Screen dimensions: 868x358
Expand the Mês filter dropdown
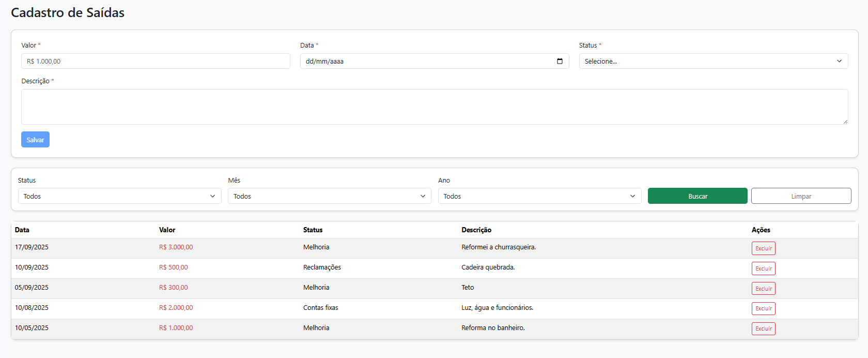[329, 196]
